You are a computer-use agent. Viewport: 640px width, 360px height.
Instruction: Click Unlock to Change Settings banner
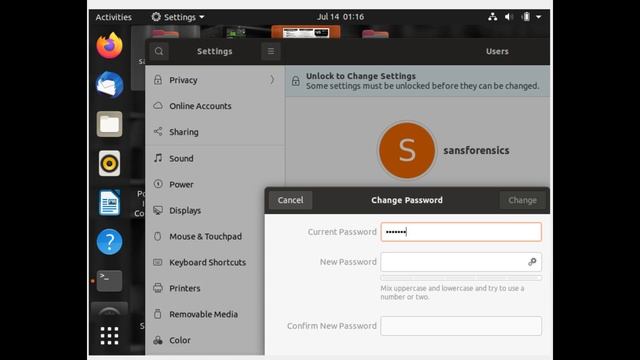coord(417,81)
